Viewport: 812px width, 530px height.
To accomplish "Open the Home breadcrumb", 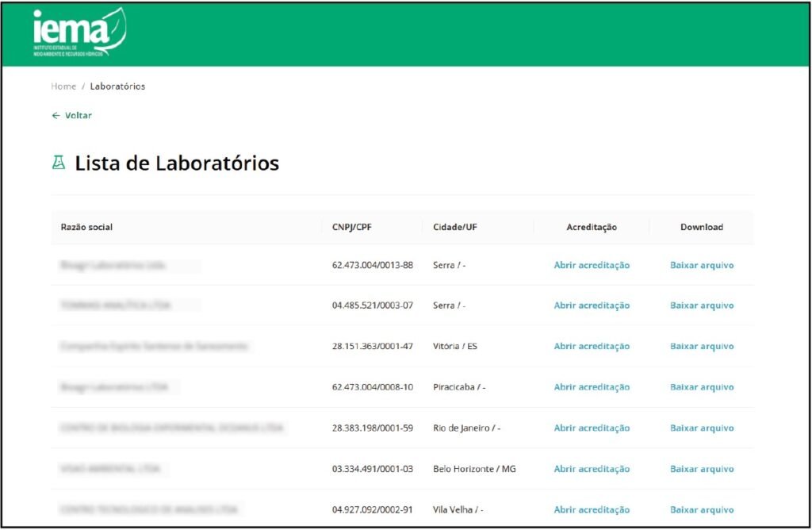I will [x=63, y=86].
